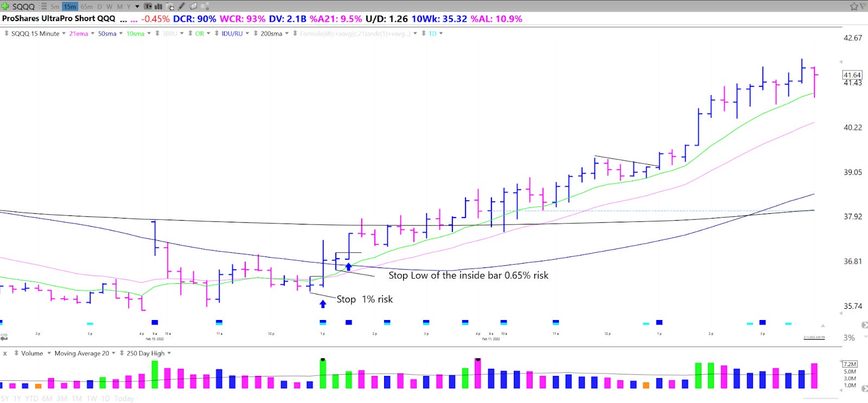The width and height of the screenshot is (868, 403).
Task: Expand the dropdown arrow next to IDU/RU
Action: coord(247,34)
